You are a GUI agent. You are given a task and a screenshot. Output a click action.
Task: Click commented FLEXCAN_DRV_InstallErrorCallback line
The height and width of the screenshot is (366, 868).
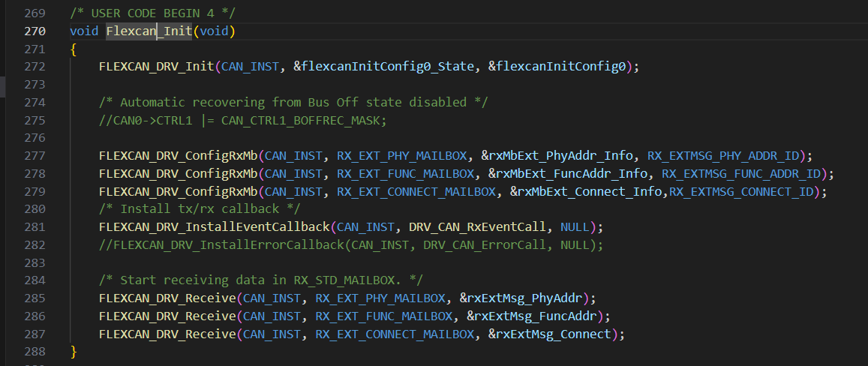(x=350, y=244)
